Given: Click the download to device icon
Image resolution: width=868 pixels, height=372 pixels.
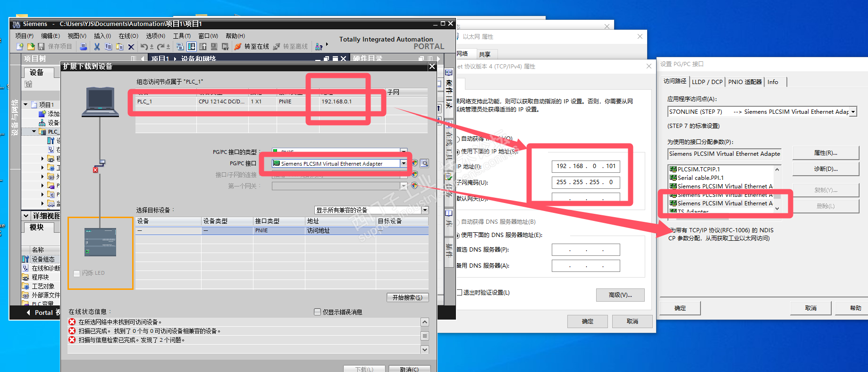Looking at the screenshot, I should [x=192, y=46].
